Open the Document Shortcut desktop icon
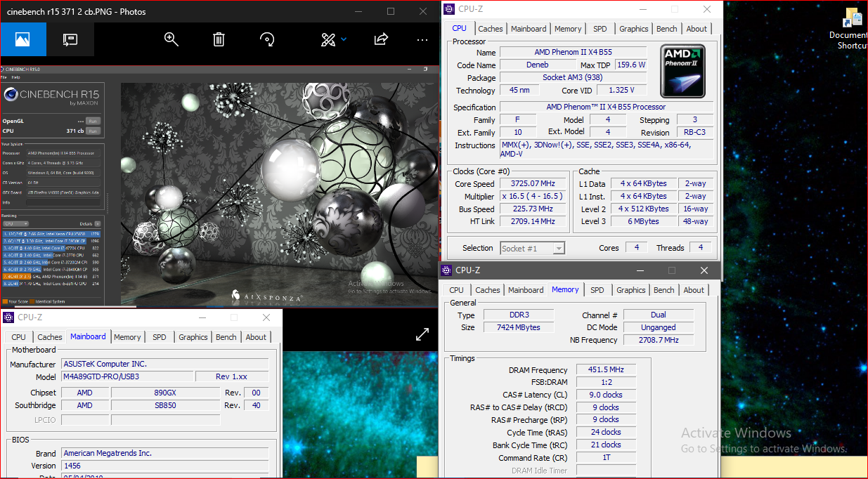 click(852, 29)
